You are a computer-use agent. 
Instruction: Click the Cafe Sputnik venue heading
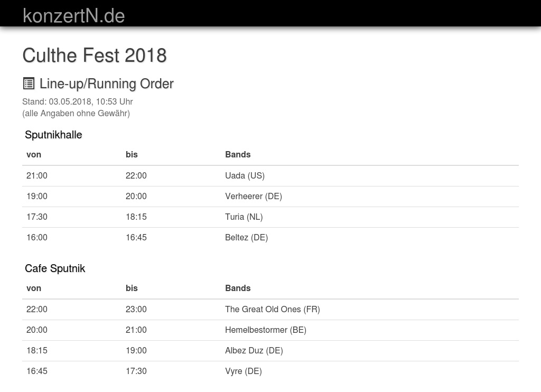point(55,268)
